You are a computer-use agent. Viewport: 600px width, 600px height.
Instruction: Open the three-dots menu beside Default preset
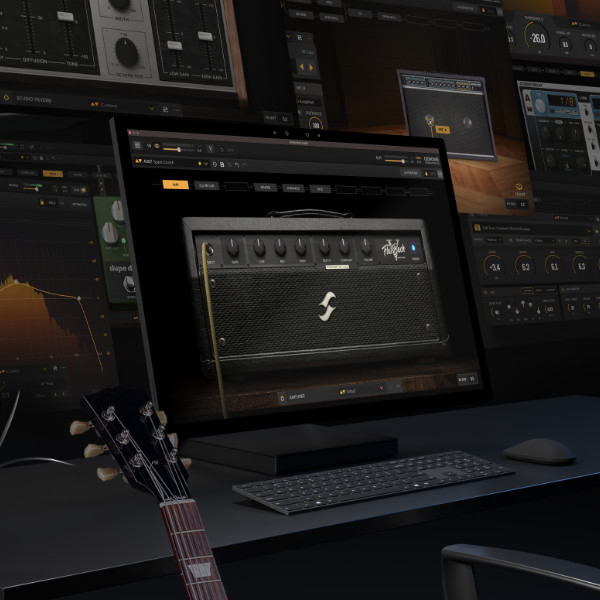pyautogui.click(x=398, y=386)
